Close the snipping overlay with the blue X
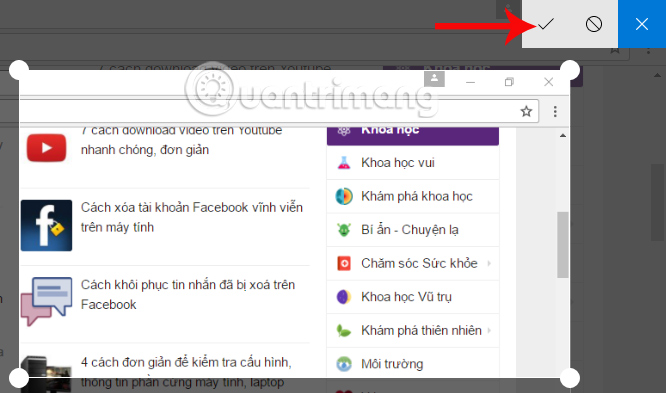The height and width of the screenshot is (393, 666). coord(642,24)
